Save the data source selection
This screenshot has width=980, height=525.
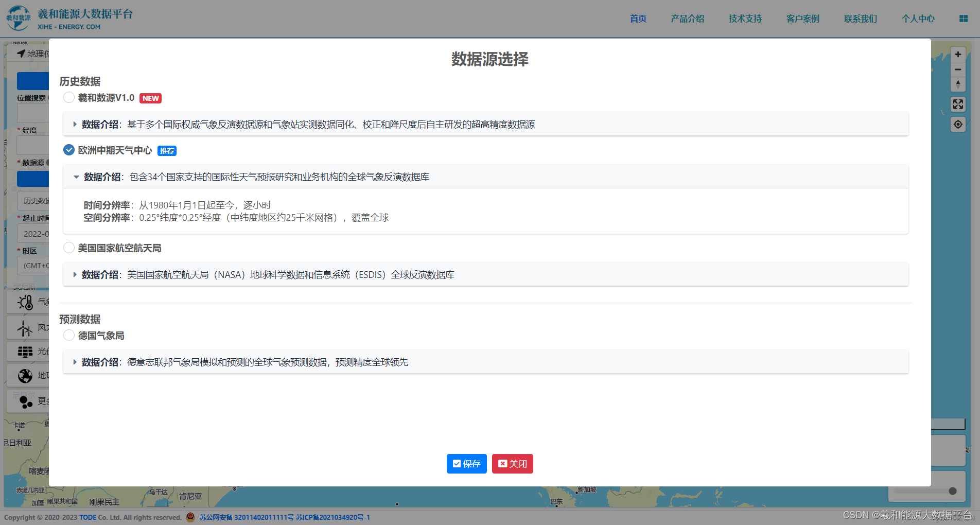coord(466,464)
